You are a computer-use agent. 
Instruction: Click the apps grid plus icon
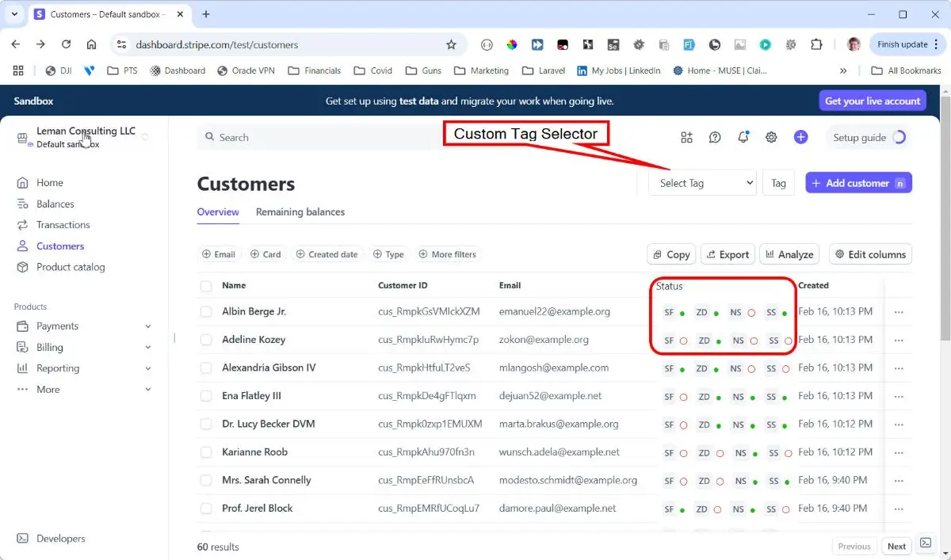click(686, 137)
